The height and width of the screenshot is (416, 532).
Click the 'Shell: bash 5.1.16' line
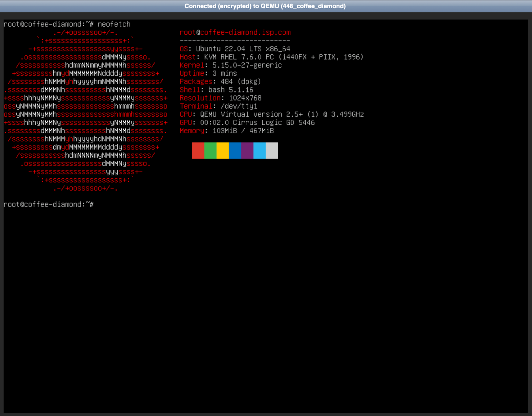click(216, 90)
